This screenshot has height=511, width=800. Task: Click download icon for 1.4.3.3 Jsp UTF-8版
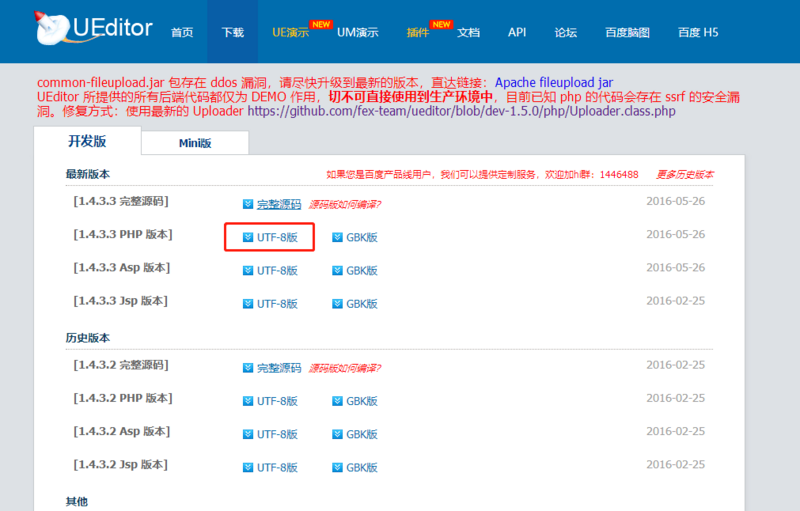click(248, 304)
